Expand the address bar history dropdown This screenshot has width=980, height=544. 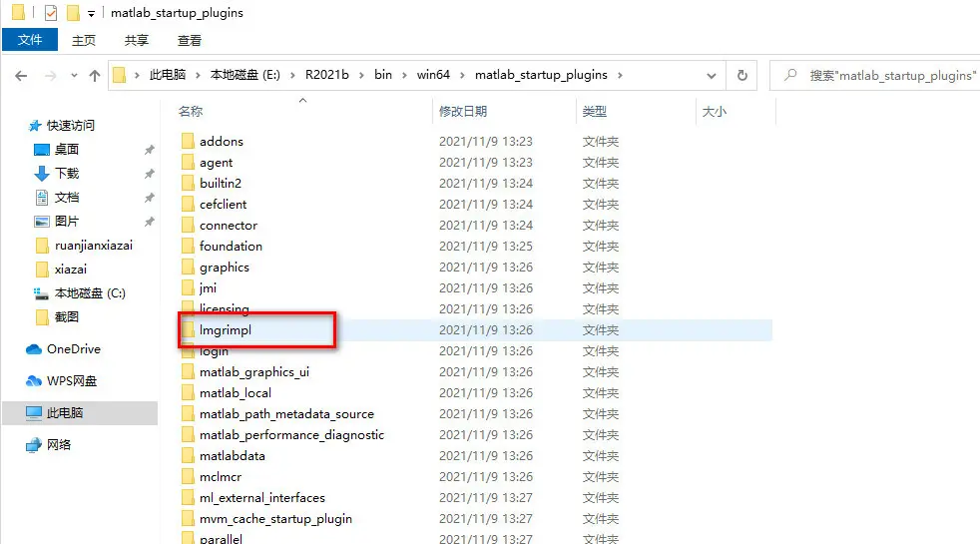click(x=712, y=76)
